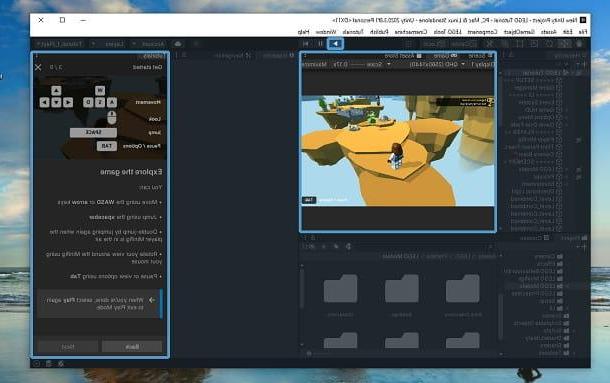Switch to the Navigation tab
Image resolution: width=610 pixels, height=383 pixels.
[x=232, y=56]
